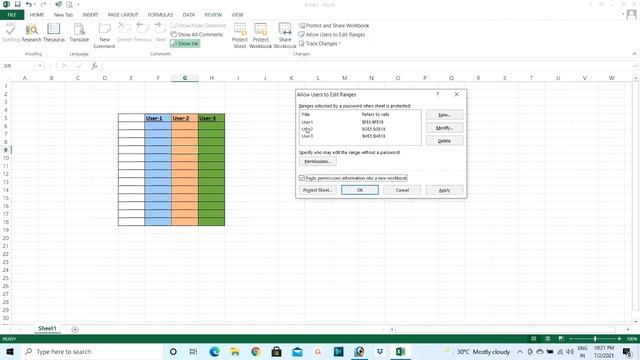Click the Save icon in quick access toolbar

(18, 4)
